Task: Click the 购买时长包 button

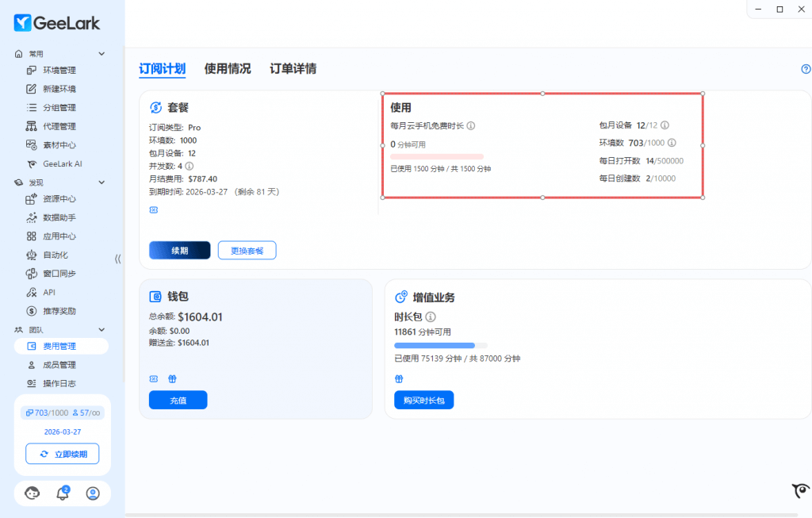Action: (x=423, y=401)
